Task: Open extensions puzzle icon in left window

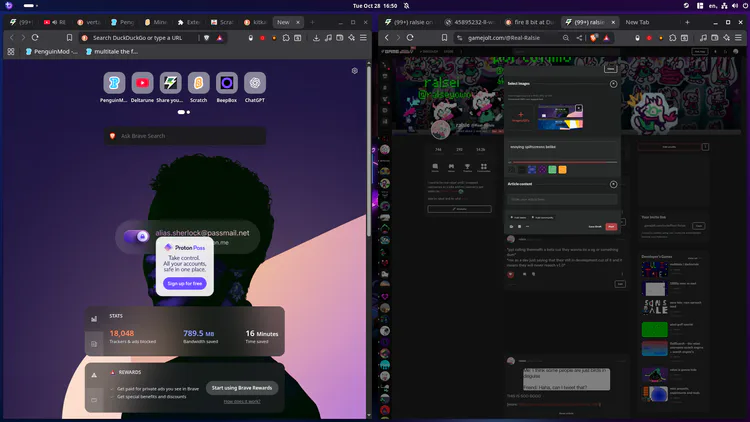Action: click(286, 37)
